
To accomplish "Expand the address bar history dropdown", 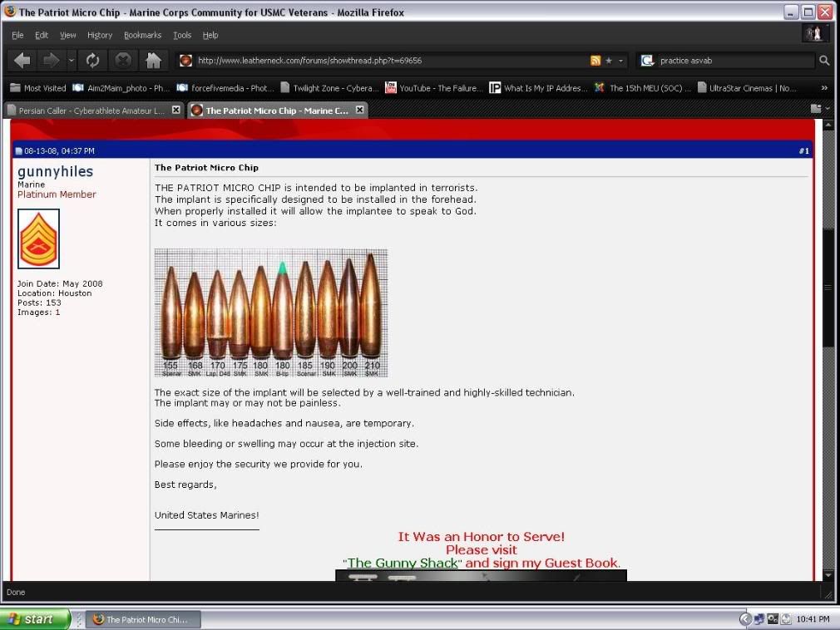I will click(x=621, y=61).
